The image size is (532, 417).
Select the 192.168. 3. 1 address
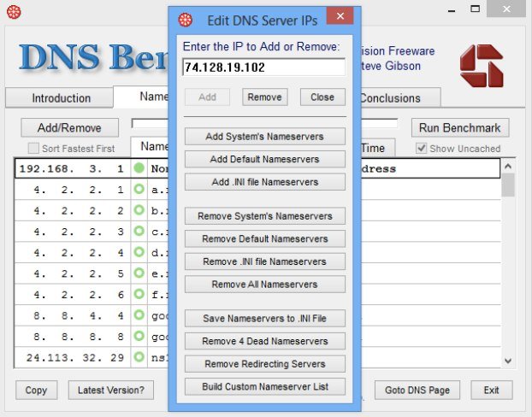tap(72, 168)
